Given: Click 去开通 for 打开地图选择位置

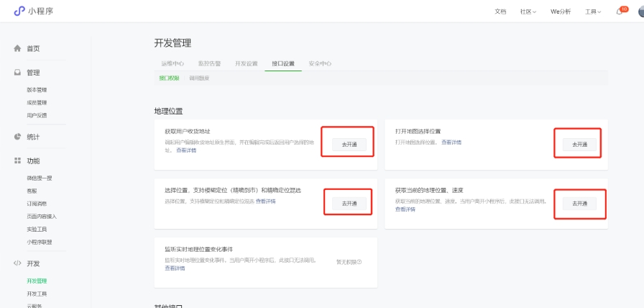Looking at the screenshot, I should click(x=579, y=145).
